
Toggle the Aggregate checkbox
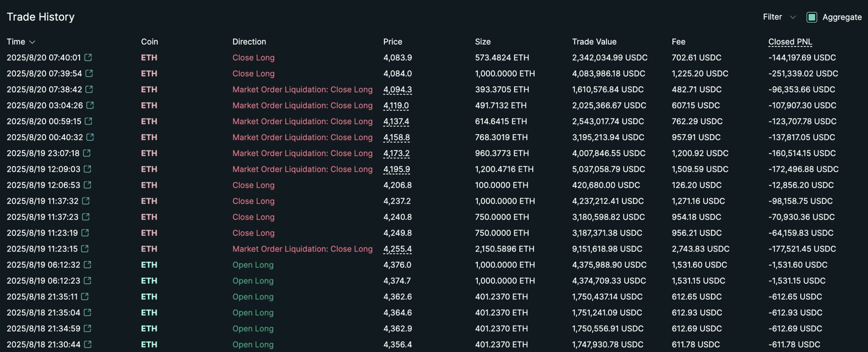click(811, 17)
